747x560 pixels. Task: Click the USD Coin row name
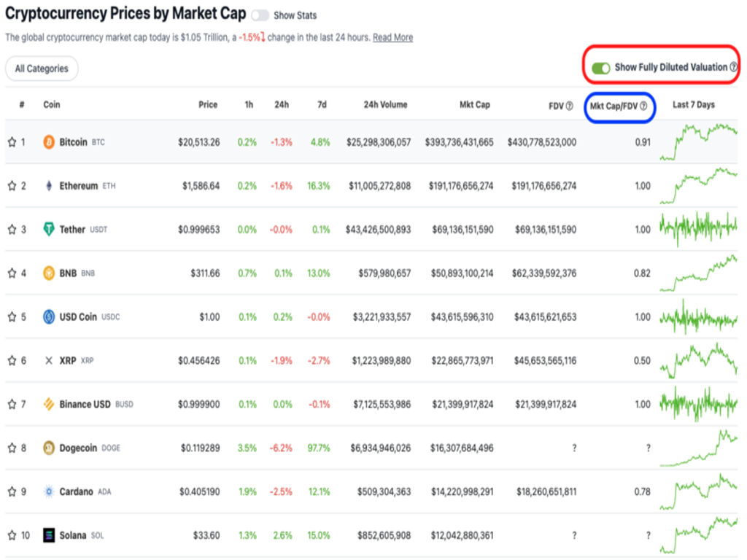point(78,317)
